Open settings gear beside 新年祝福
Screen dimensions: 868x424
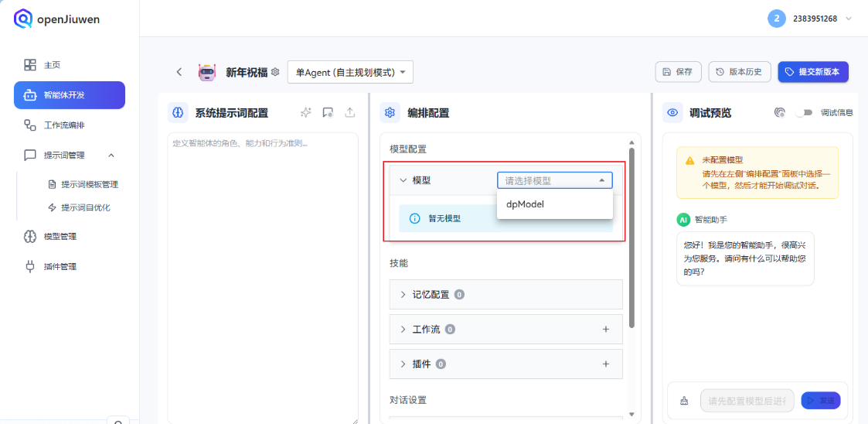(275, 72)
